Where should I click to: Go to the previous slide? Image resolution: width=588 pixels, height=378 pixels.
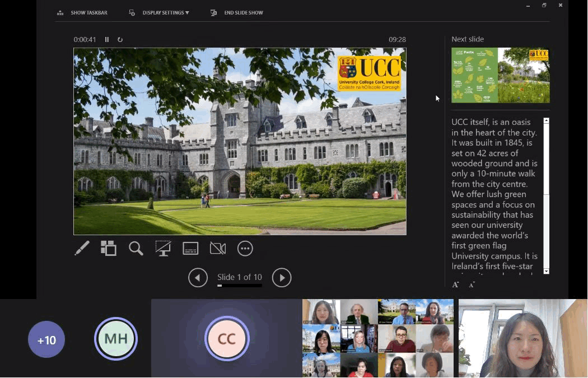pyautogui.click(x=198, y=277)
